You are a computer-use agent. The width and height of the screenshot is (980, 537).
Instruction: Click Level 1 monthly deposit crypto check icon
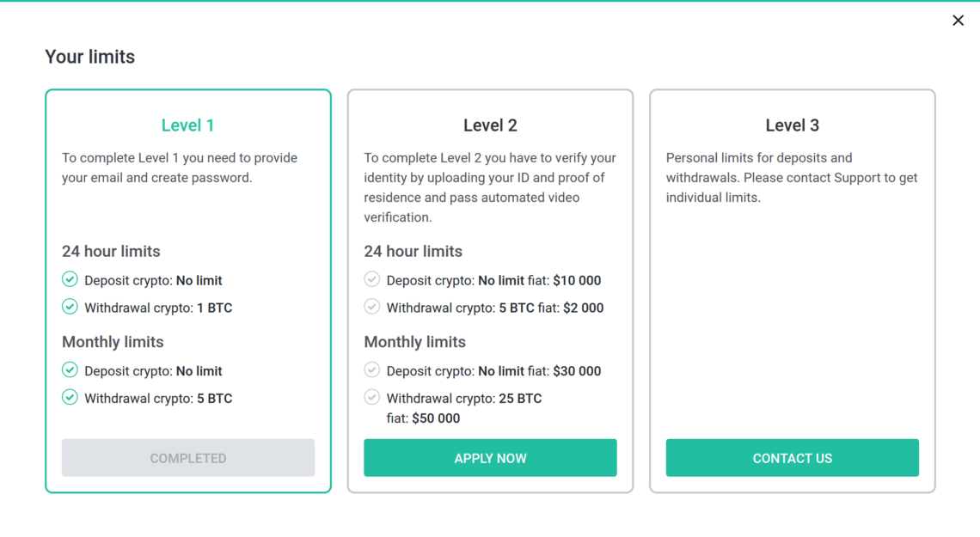(x=70, y=370)
